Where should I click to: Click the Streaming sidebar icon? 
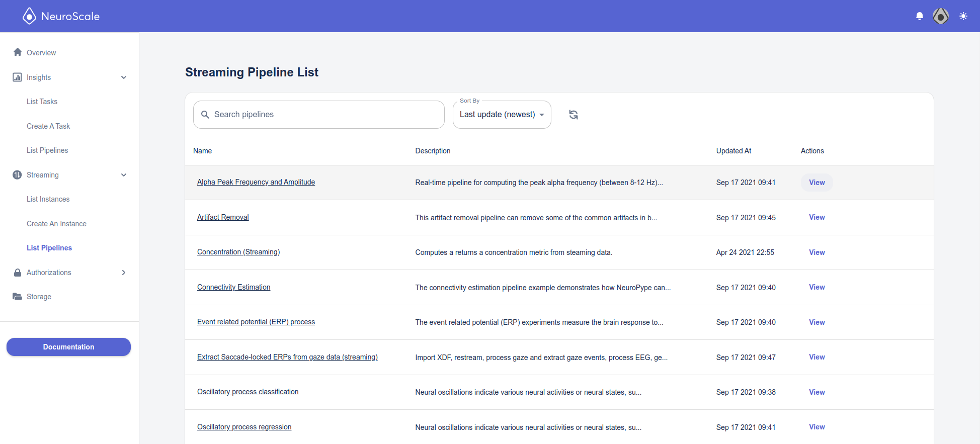click(17, 174)
